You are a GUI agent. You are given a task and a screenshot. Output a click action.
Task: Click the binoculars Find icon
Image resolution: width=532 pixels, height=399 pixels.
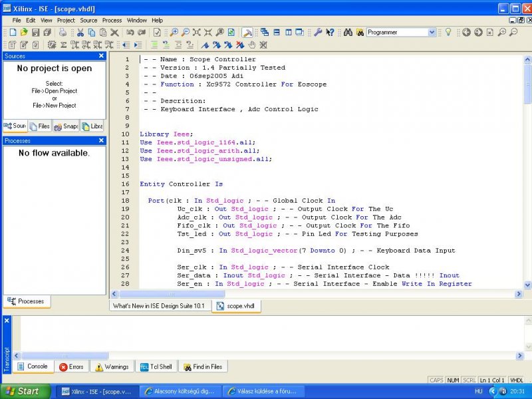click(x=348, y=32)
